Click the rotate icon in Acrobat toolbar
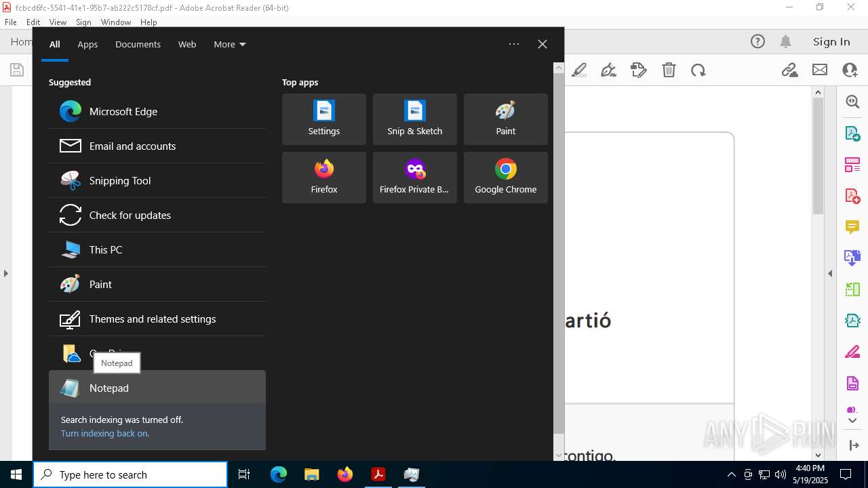Viewport: 868px width, 488px height. [698, 70]
